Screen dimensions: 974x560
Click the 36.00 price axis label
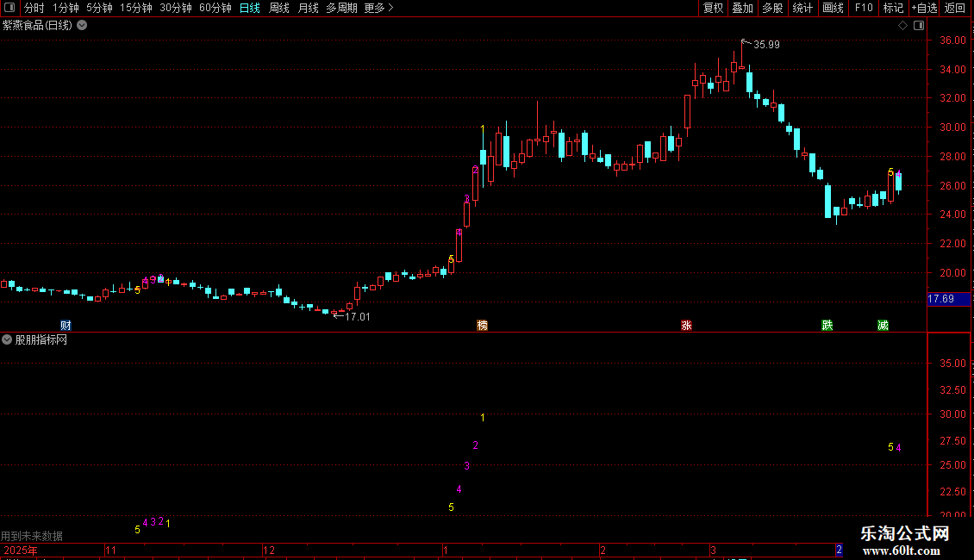[x=952, y=40]
